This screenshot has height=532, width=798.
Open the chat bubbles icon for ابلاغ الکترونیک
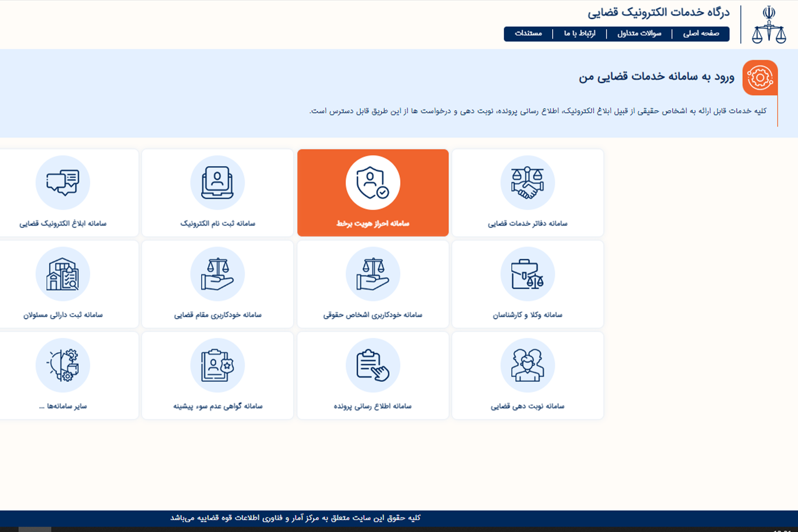click(x=63, y=182)
